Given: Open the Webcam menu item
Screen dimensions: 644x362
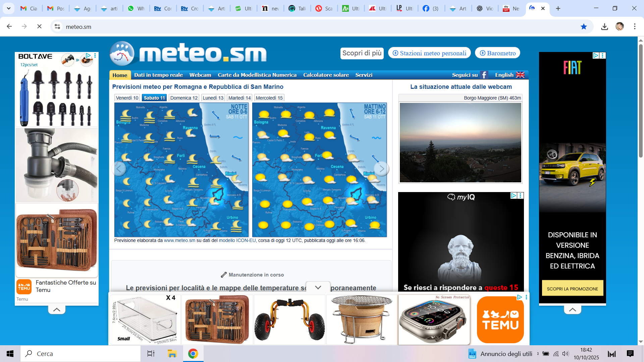Looking at the screenshot, I should coord(200,75).
